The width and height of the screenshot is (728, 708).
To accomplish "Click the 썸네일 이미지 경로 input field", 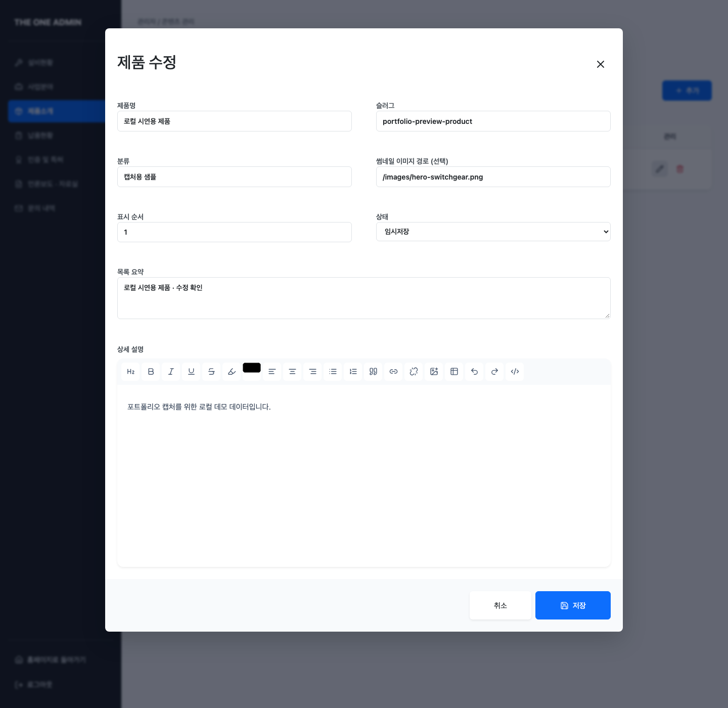I will pyautogui.click(x=493, y=177).
